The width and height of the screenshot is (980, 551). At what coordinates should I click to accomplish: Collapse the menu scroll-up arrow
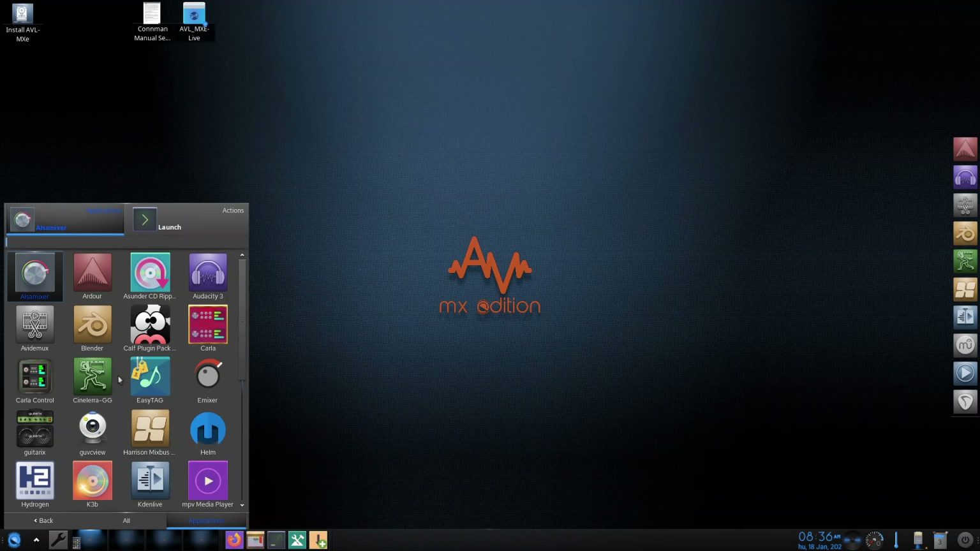click(242, 254)
